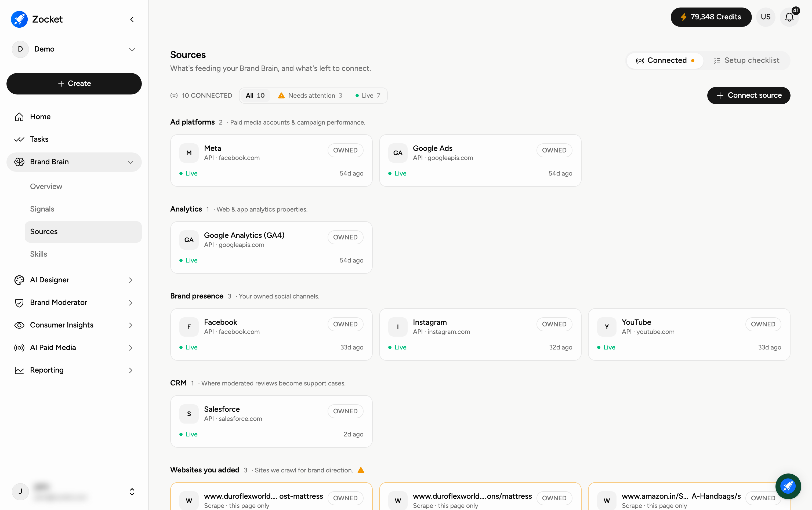Click the "10 CONNECTED" label
This screenshot has width=812, height=510.
click(x=207, y=96)
